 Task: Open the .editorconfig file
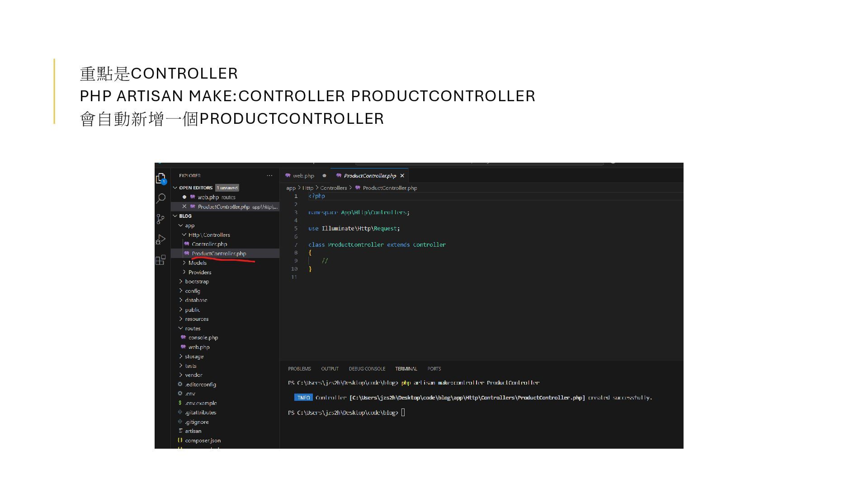200,385
